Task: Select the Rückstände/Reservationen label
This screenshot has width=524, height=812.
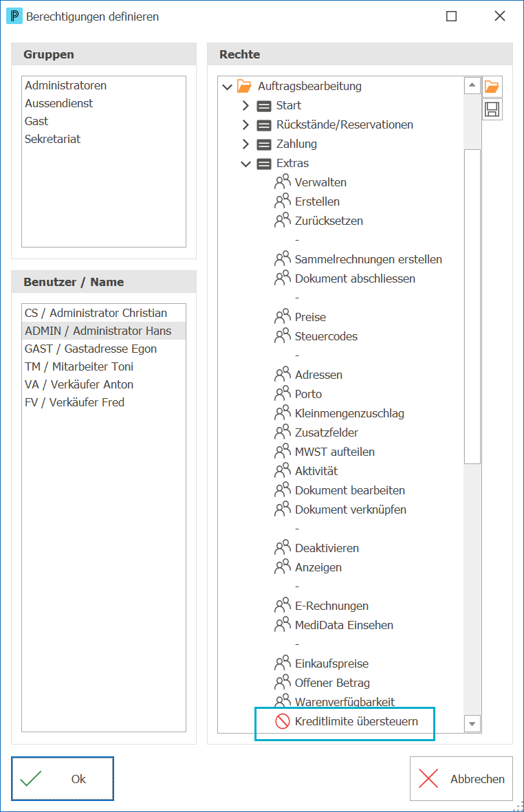Action: (345, 125)
